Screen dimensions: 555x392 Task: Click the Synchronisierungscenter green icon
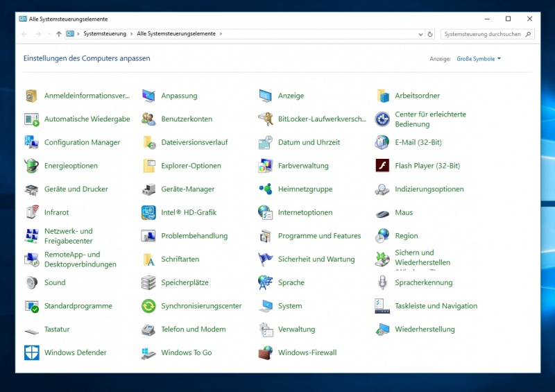(x=148, y=306)
